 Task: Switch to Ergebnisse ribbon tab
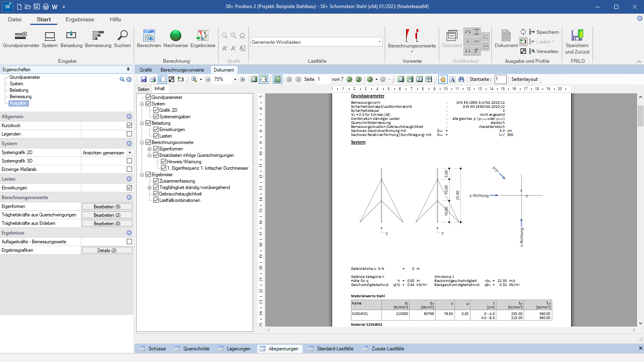80,19
